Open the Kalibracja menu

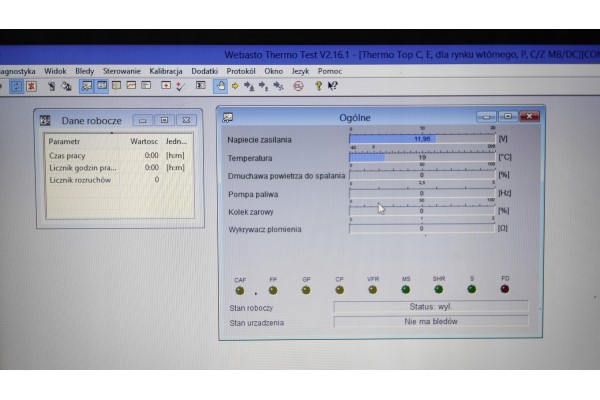coord(166,71)
